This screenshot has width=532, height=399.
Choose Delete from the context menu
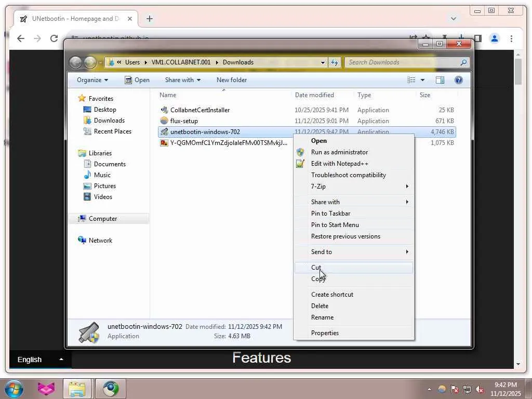pos(354,306)
